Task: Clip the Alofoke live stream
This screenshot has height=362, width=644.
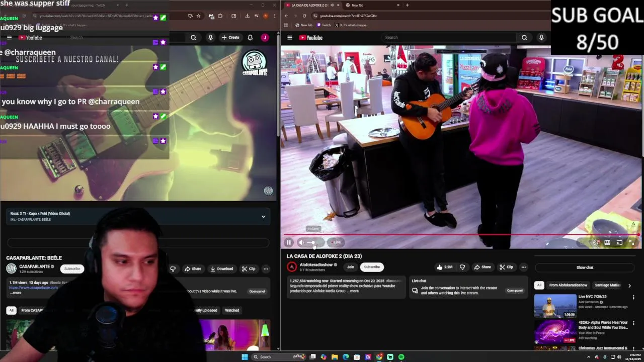Action: pos(506,267)
